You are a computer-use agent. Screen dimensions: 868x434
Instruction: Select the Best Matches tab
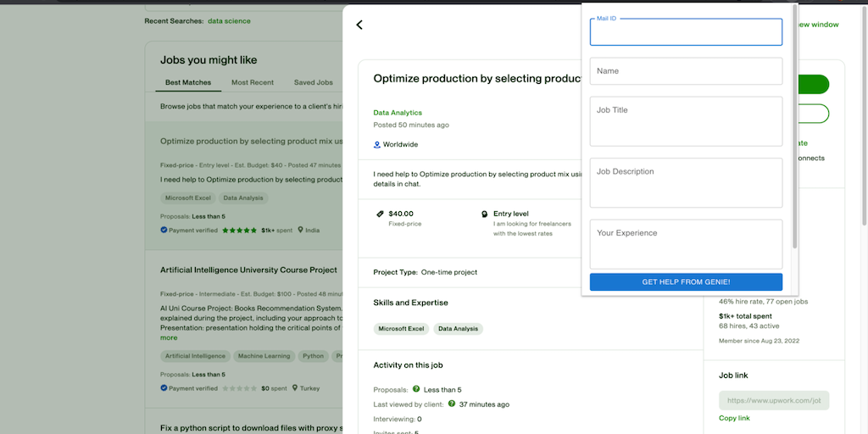point(188,82)
